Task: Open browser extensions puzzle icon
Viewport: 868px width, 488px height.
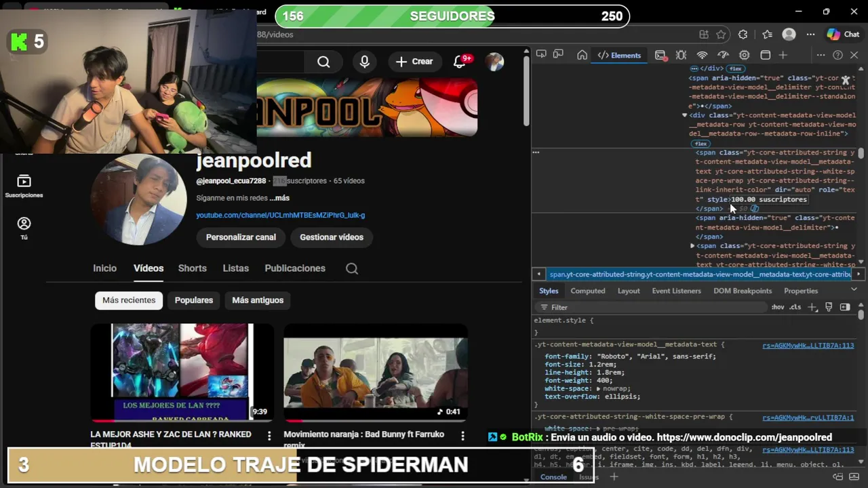Action: coord(743,35)
